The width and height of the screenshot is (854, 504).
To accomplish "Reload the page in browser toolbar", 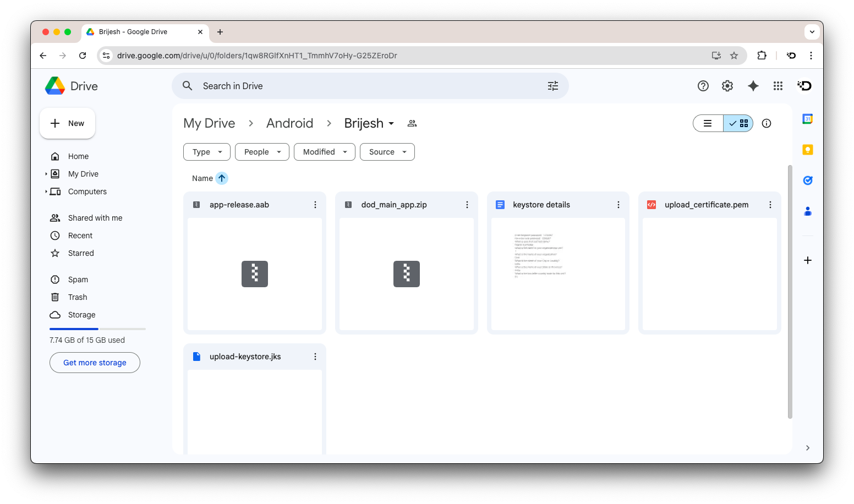I will tap(83, 56).
